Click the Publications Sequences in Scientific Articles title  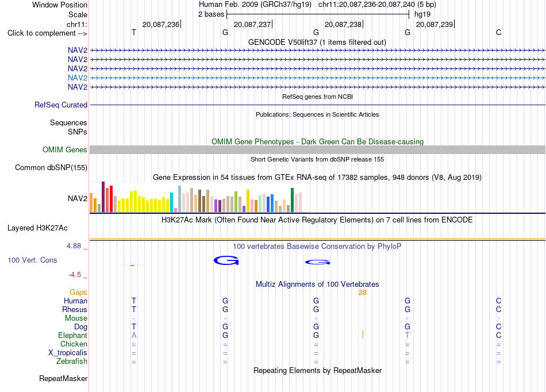point(317,114)
